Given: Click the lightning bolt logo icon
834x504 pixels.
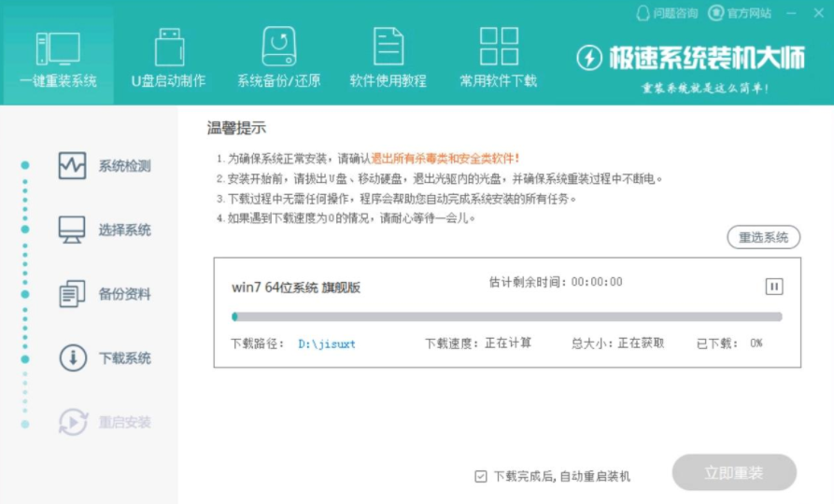Looking at the screenshot, I should [x=589, y=59].
